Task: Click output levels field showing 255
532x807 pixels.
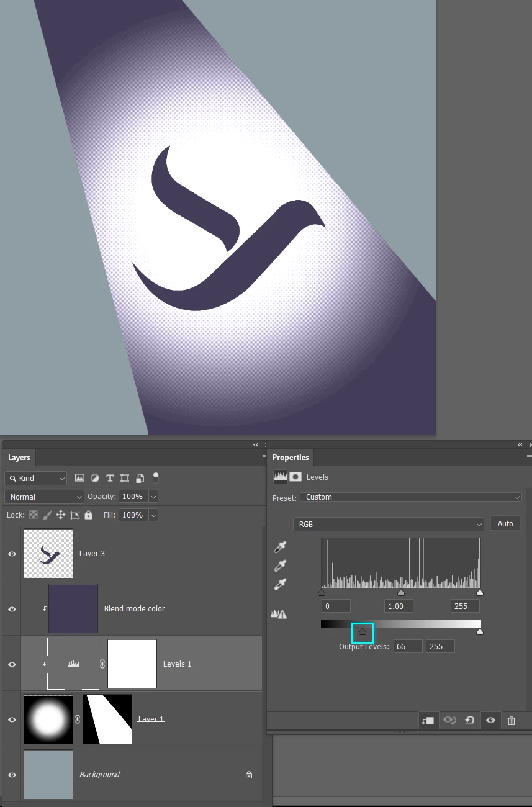Action: pyautogui.click(x=440, y=646)
